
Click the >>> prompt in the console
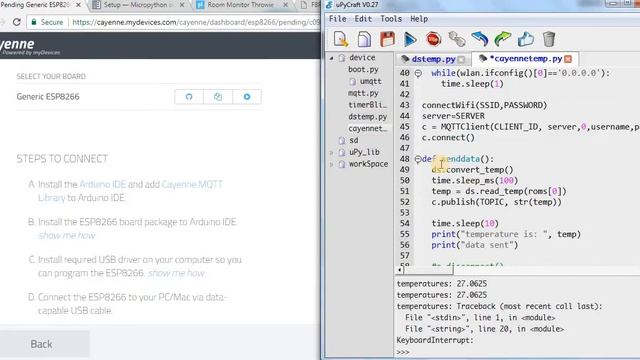(402, 352)
